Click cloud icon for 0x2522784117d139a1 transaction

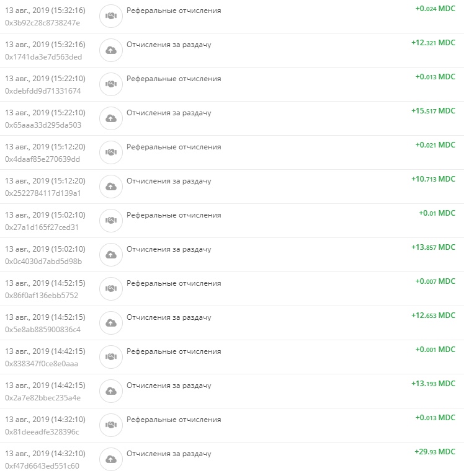pyautogui.click(x=111, y=187)
